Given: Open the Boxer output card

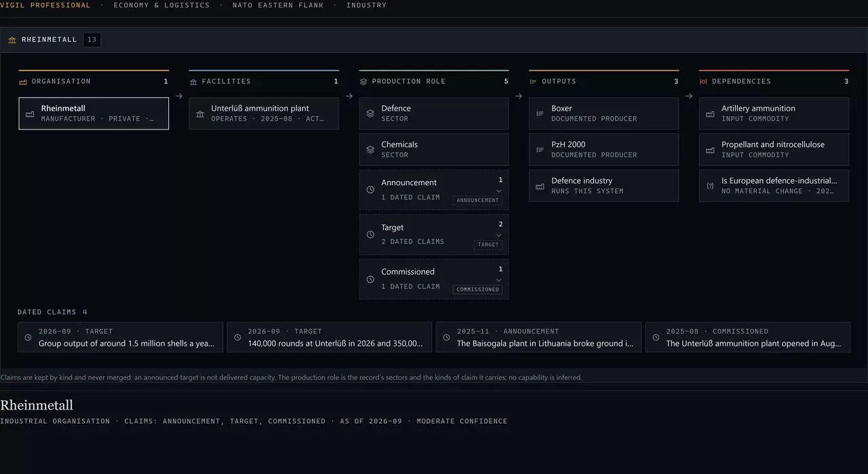Looking at the screenshot, I should pyautogui.click(x=604, y=113).
